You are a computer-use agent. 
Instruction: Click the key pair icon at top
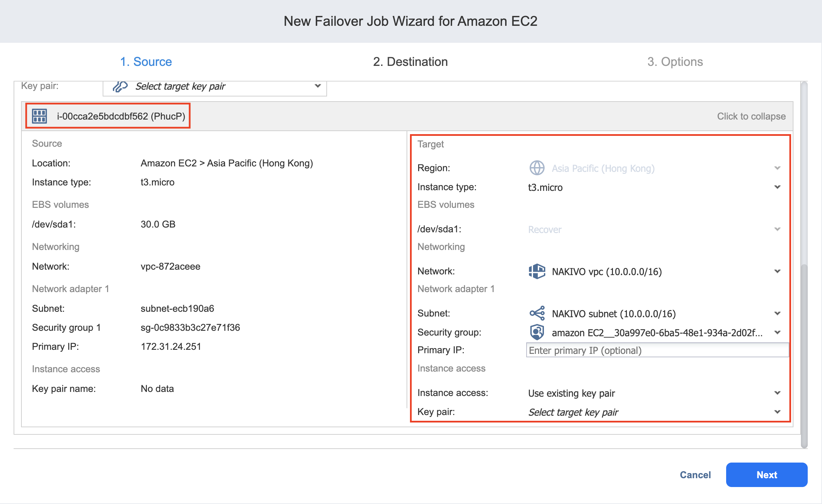120,86
